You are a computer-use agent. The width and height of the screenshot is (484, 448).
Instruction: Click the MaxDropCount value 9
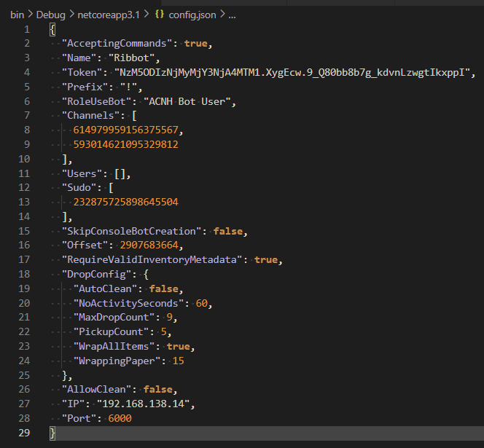pos(169,318)
